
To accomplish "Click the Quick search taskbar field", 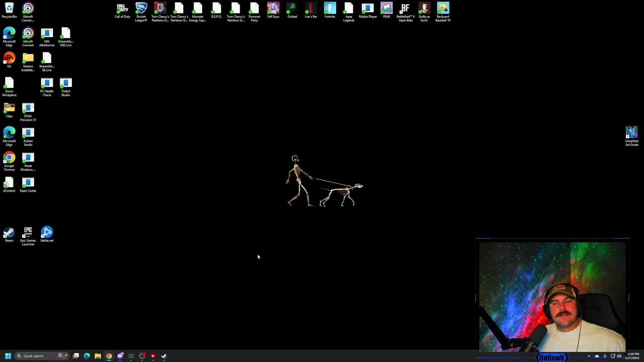I will coord(41,356).
